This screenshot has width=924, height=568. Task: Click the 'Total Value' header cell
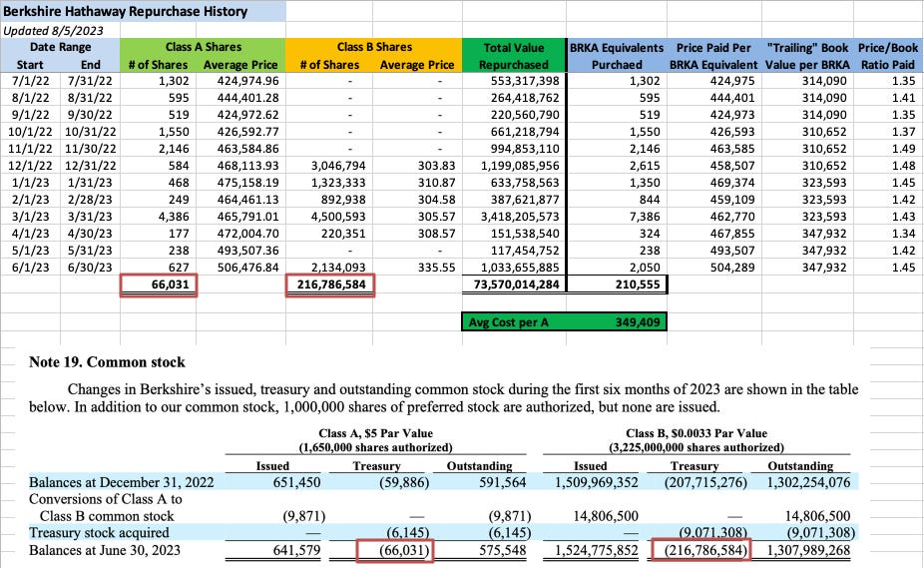[514, 48]
